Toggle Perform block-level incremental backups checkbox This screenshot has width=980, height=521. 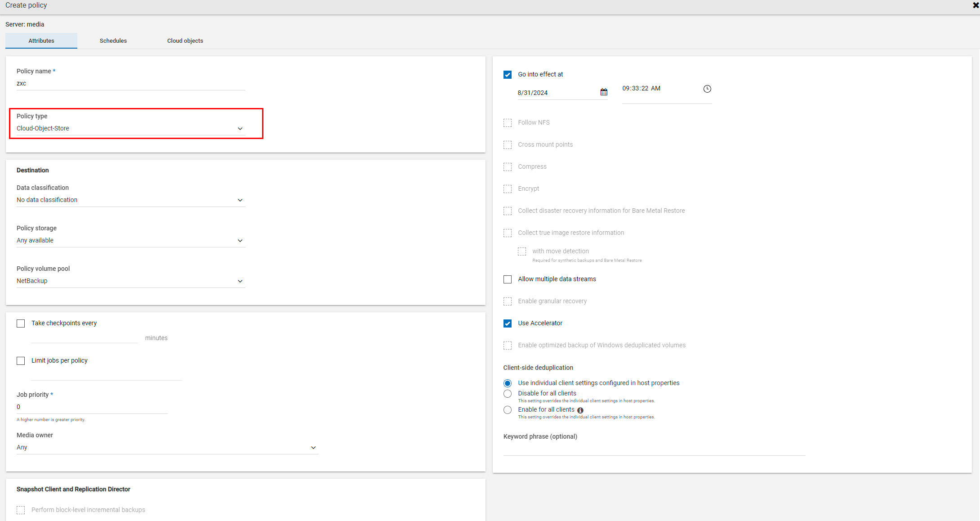(x=21, y=510)
